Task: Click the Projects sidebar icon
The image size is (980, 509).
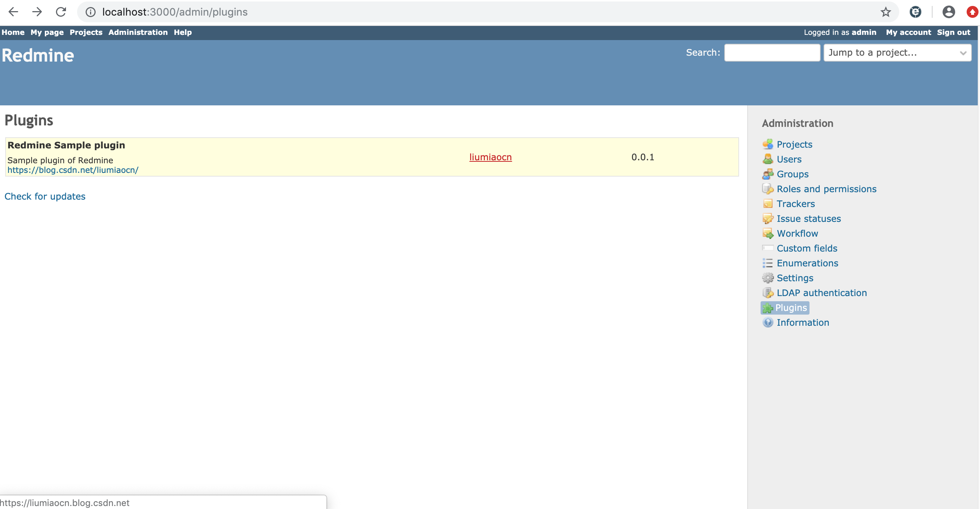Action: tap(767, 144)
